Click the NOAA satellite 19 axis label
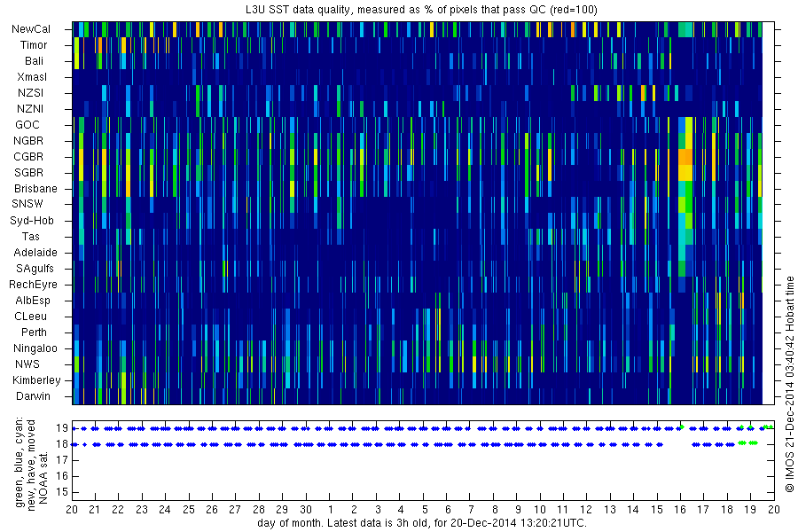 [61, 428]
